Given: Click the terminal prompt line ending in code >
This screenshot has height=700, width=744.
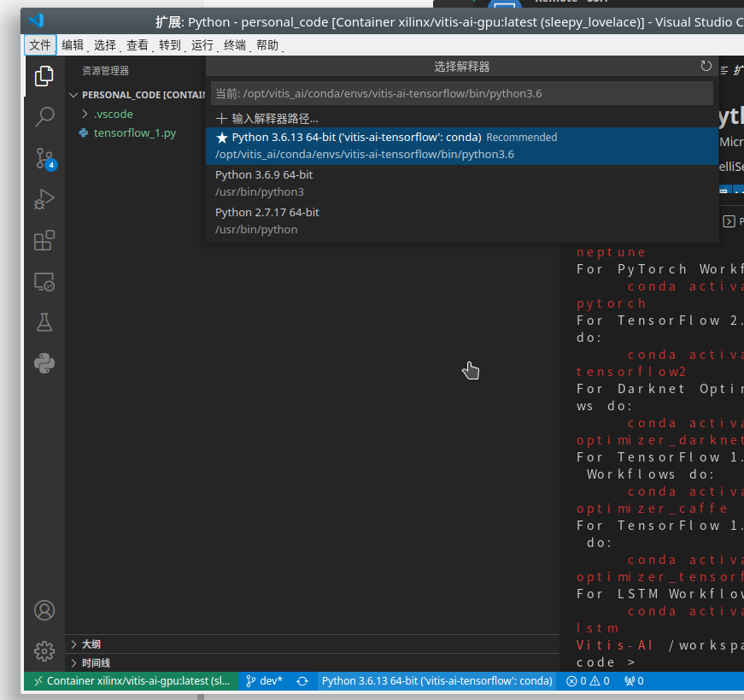Looking at the screenshot, I should click(606, 662).
